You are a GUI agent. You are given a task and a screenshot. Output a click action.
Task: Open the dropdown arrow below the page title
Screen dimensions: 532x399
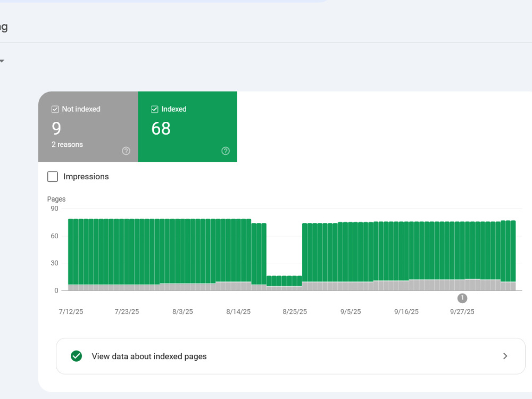(x=2, y=61)
